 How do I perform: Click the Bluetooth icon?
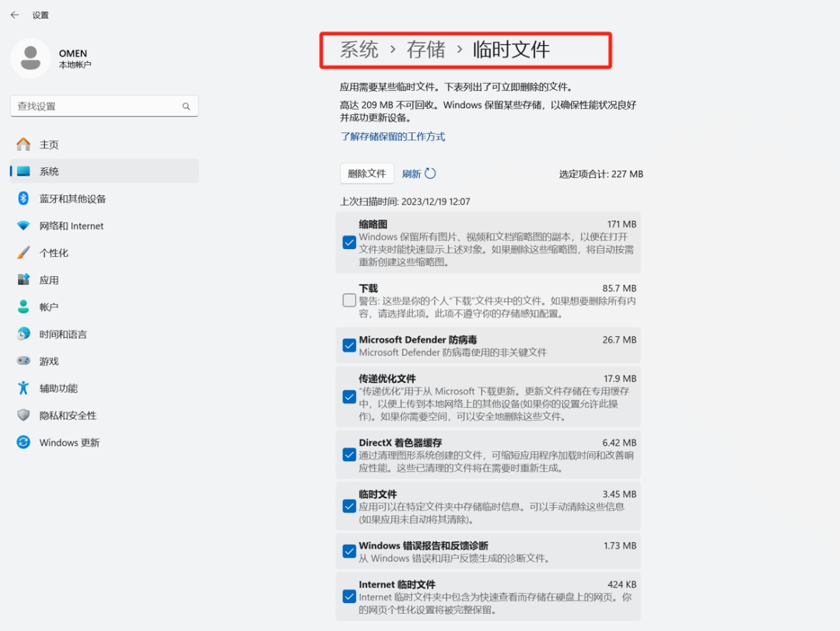click(23, 198)
